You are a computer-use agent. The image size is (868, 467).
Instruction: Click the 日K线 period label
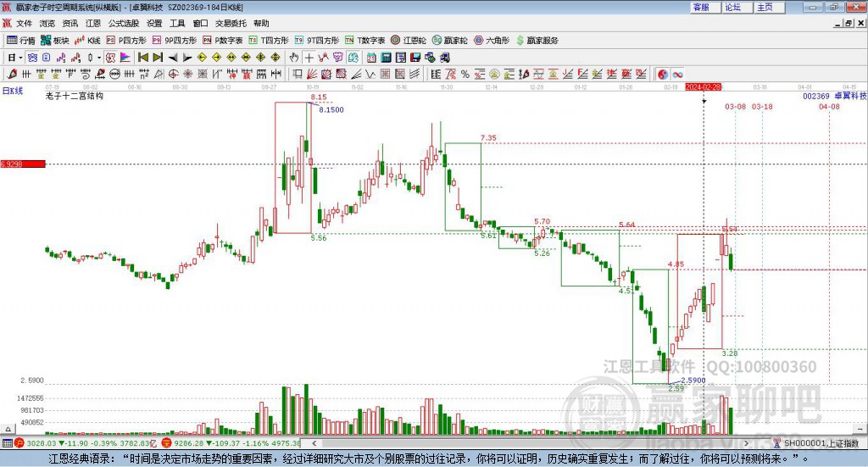click(13, 91)
